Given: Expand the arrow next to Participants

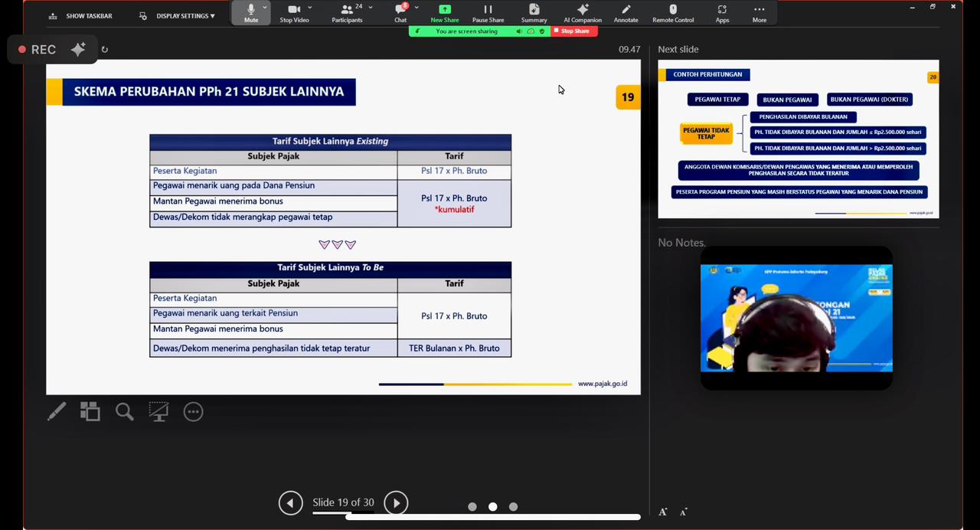Looking at the screenshot, I should pyautogui.click(x=371, y=8).
